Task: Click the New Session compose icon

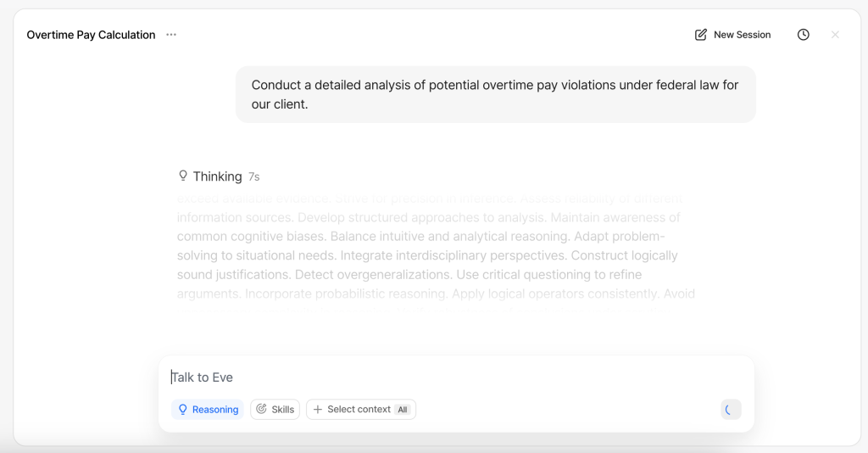Action: (x=701, y=35)
